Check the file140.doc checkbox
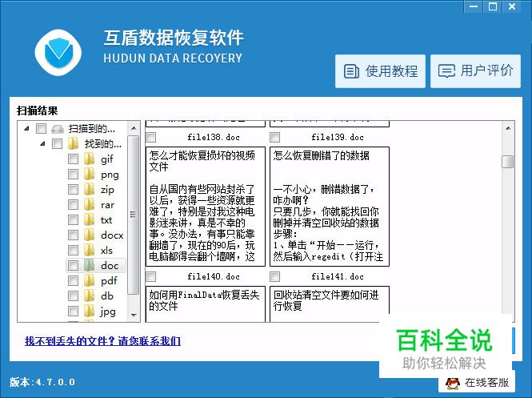The height and width of the screenshot is (398, 532). tap(151, 276)
